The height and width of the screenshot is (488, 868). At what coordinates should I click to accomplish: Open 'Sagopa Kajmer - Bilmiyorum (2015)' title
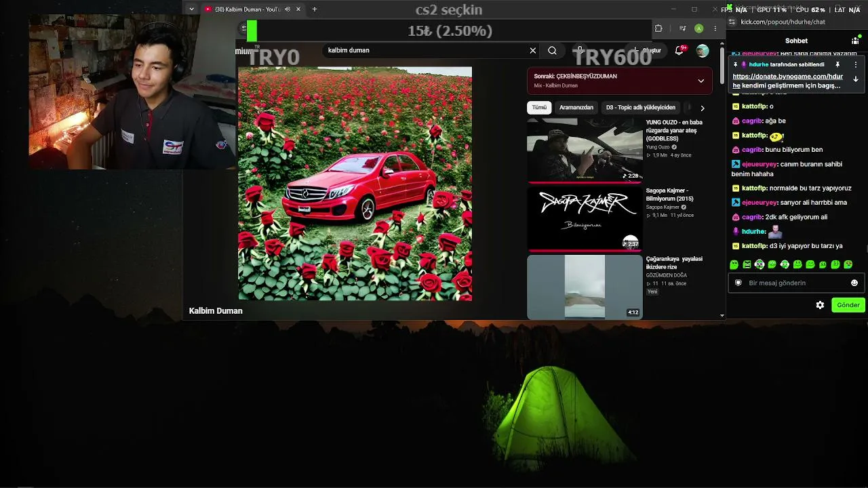point(669,195)
